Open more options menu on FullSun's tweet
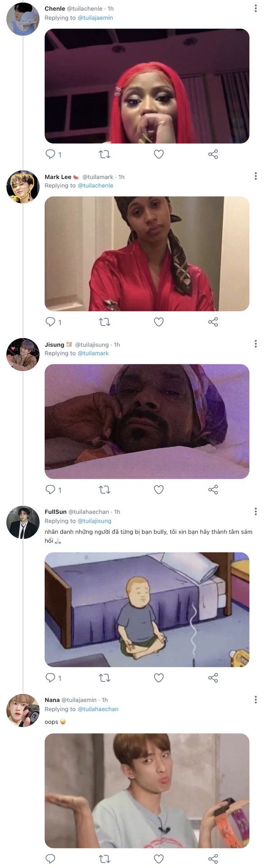273x868 pixels. click(x=256, y=511)
